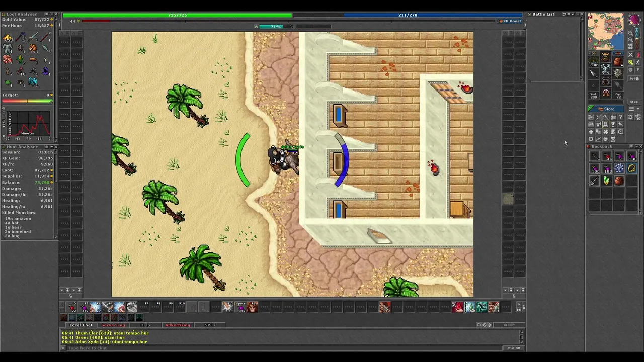Viewport: 644px width, 362px height.
Task: Click the Stop button
Action: [x=634, y=102]
